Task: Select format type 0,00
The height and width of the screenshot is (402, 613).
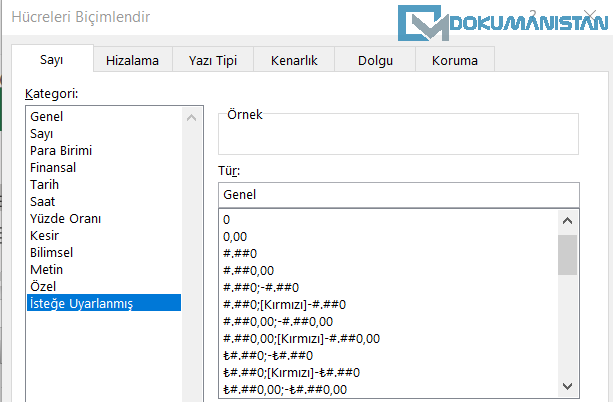Action: pos(389,237)
